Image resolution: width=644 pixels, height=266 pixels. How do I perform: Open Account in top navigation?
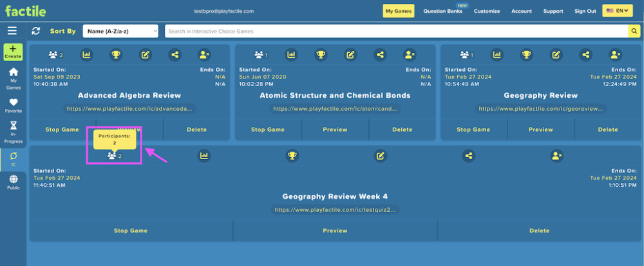point(521,11)
